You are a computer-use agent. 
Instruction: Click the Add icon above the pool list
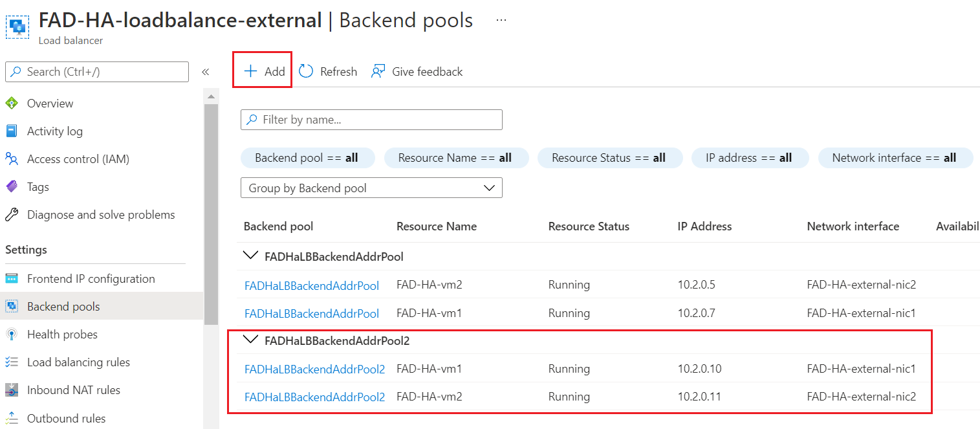(x=252, y=71)
